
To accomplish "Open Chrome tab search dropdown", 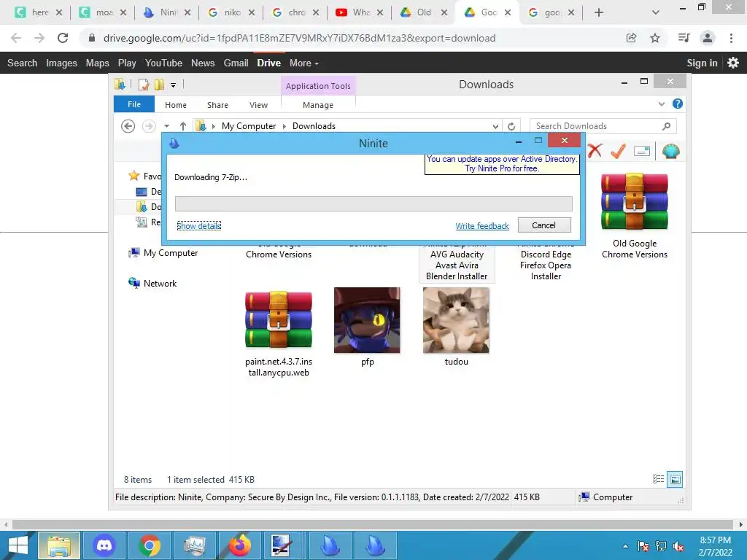I will [x=656, y=12].
